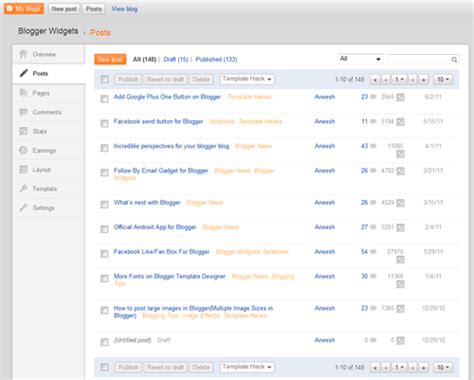
Task: Click the Layout icon in sidebar
Action: pos(23,169)
